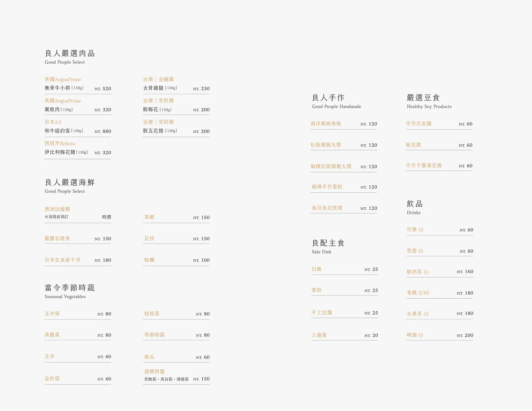Viewport: 532px width, 411px height.
Task: Select the 拿鐵 (I/H) drink
Action: [418, 293]
